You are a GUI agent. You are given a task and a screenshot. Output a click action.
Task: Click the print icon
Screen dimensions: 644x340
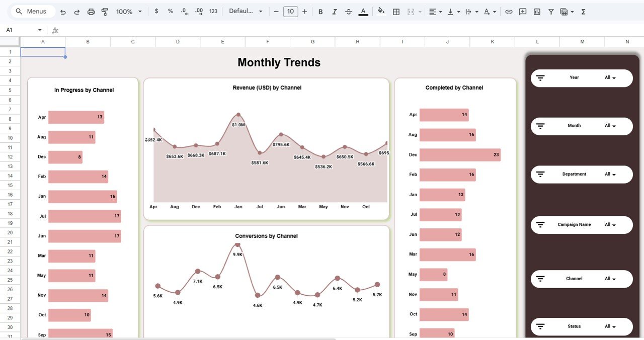point(91,11)
